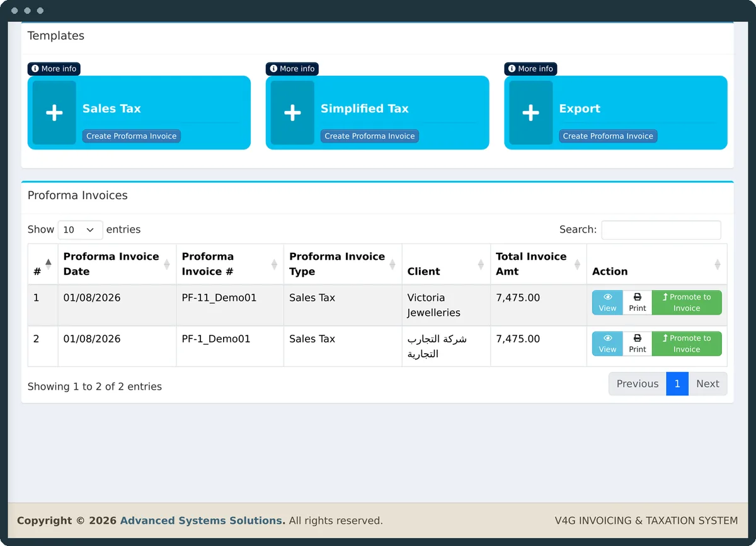Click 'Showing 1 to 2 of 2 entries' text
Image resolution: width=756 pixels, height=546 pixels.
(94, 386)
